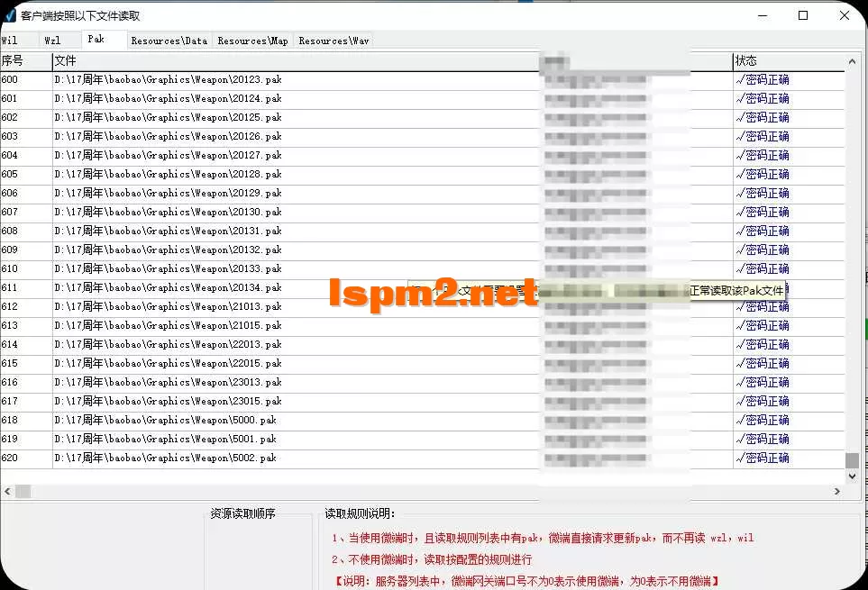Image resolution: width=868 pixels, height=590 pixels.
Task: Close the 客户端按照以下文件读取 window
Action: pyautogui.click(x=845, y=15)
